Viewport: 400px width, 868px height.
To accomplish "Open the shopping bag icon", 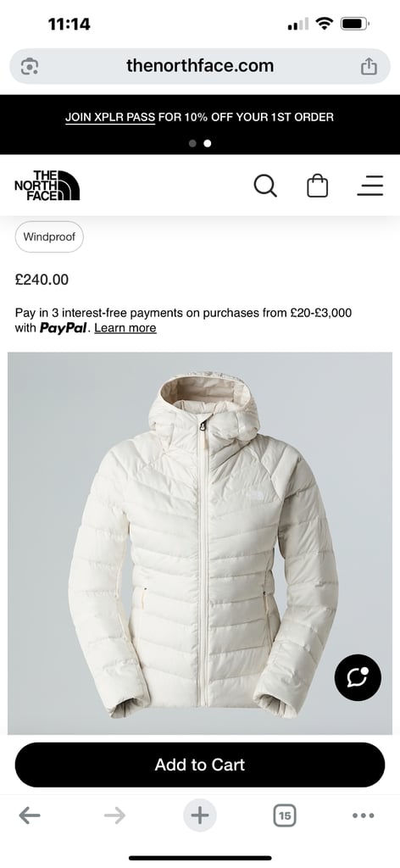I will click(x=318, y=186).
